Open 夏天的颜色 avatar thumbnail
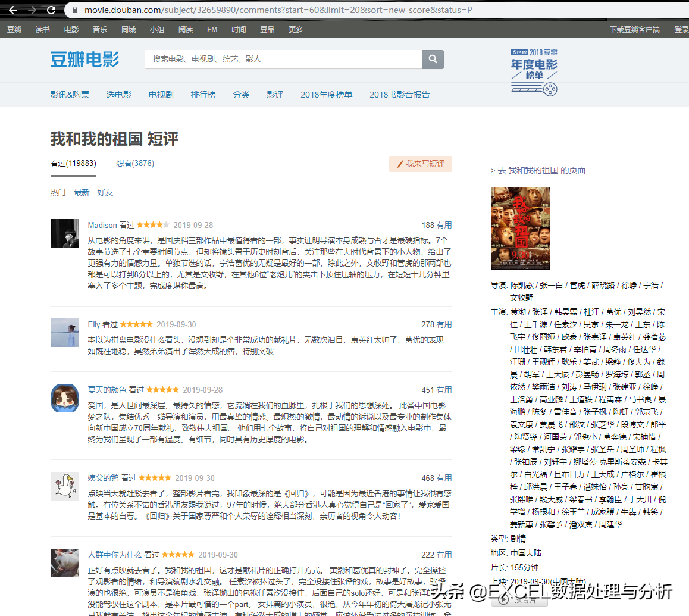The height and width of the screenshot is (616, 689). point(65,398)
